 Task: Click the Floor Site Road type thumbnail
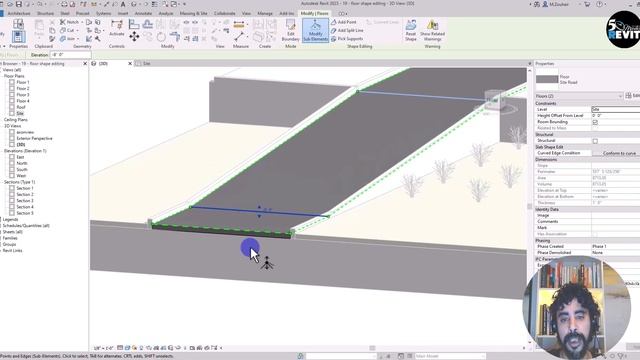(x=547, y=79)
